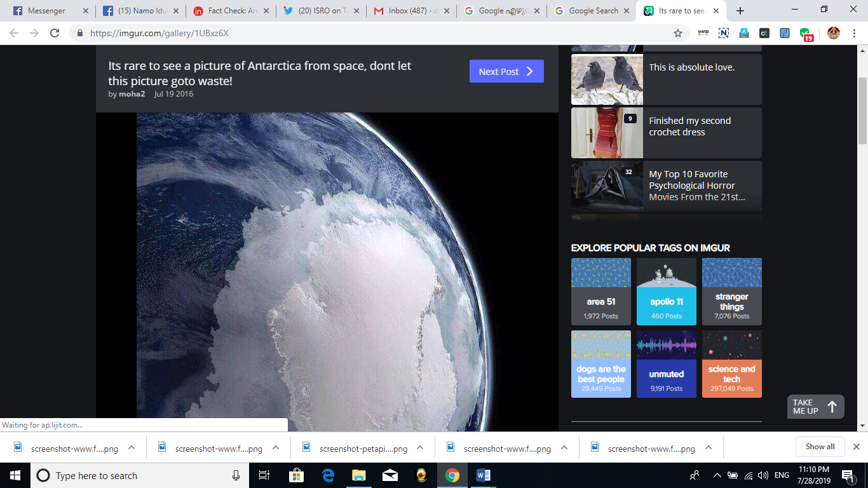868x488 pixels.
Task: Explore the 'apollo 11' tag
Action: 667,292
